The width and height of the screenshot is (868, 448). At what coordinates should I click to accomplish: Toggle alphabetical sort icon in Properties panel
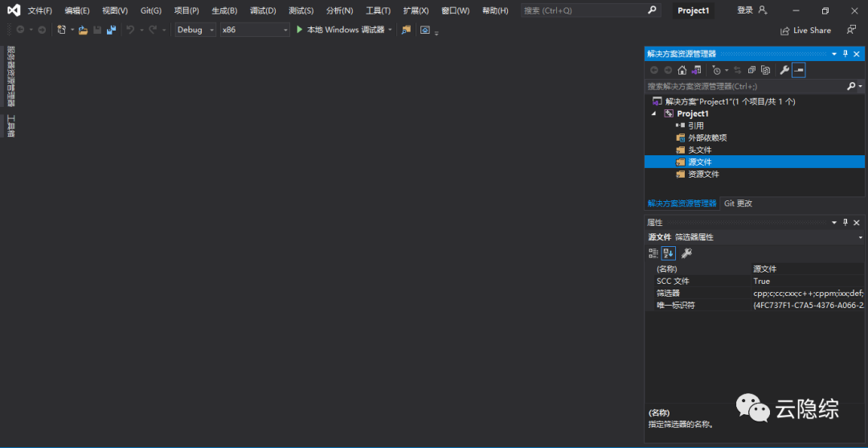[x=668, y=253]
